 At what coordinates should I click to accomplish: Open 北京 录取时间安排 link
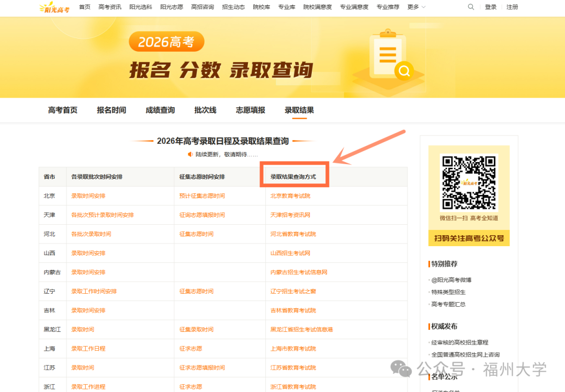(88, 196)
